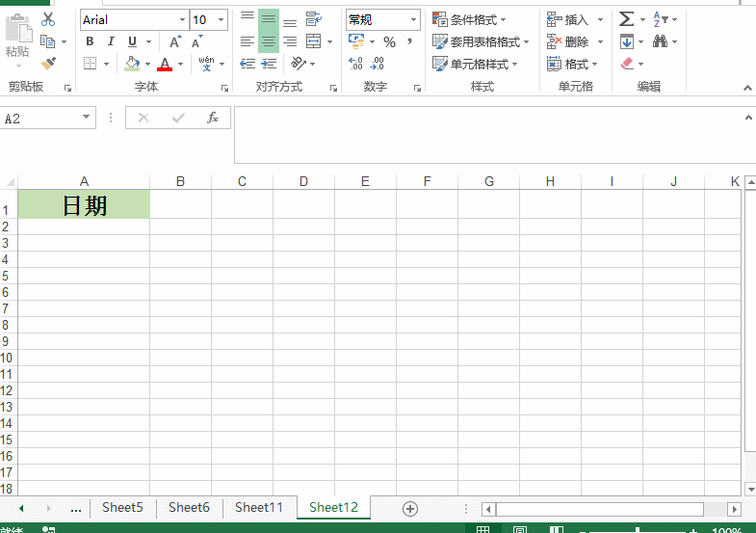This screenshot has height=533, width=756.
Task: Open 单元格样式 cell styles menu
Action: (475, 64)
